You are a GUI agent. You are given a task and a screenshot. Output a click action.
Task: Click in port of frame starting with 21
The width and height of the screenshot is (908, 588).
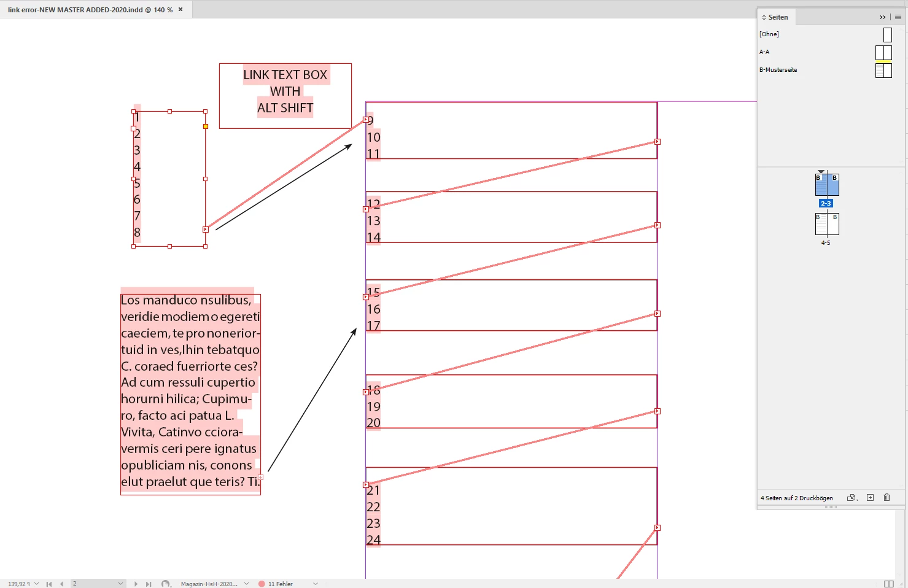click(x=366, y=485)
